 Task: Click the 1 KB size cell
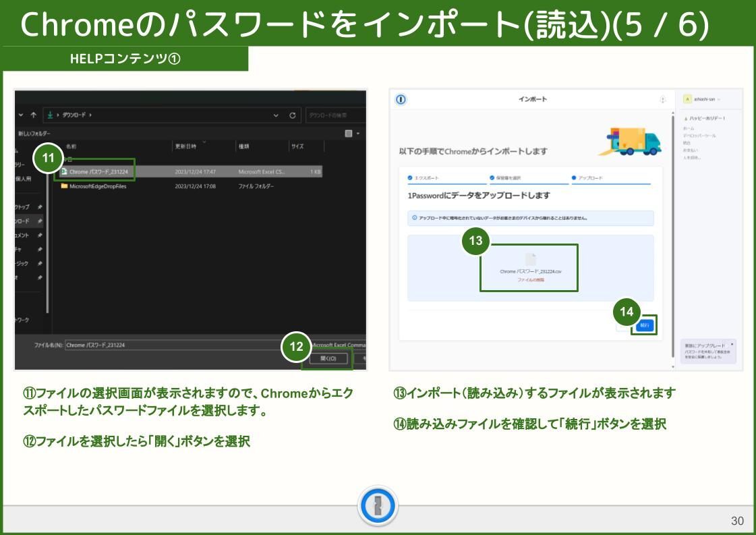[316, 172]
